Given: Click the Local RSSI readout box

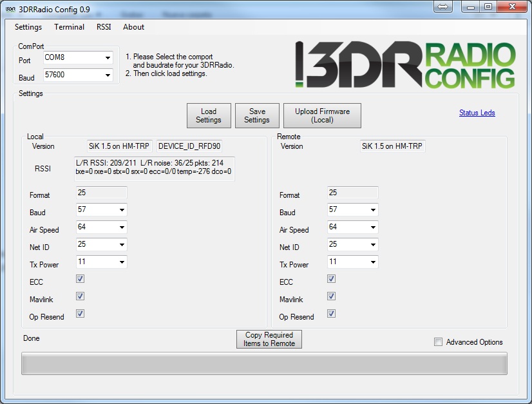Looking at the screenshot, I should coord(155,169).
